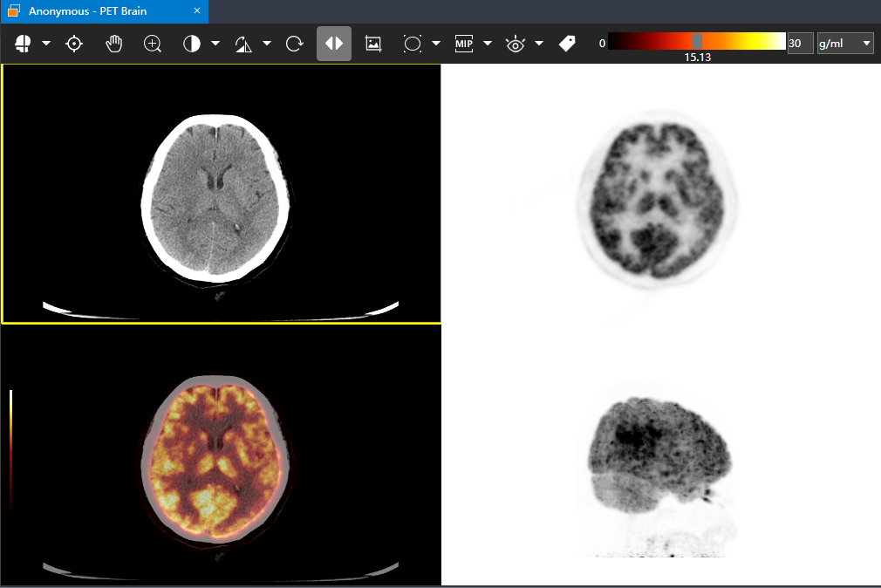Select the zoom magnifier tool
This screenshot has width=881, height=588.
click(x=153, y=44)
